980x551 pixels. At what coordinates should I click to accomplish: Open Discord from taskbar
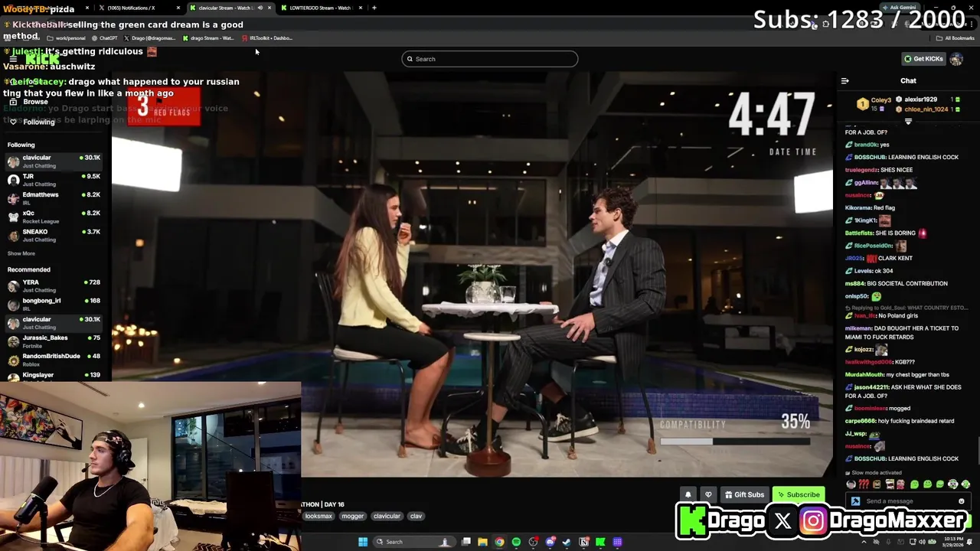550,542
